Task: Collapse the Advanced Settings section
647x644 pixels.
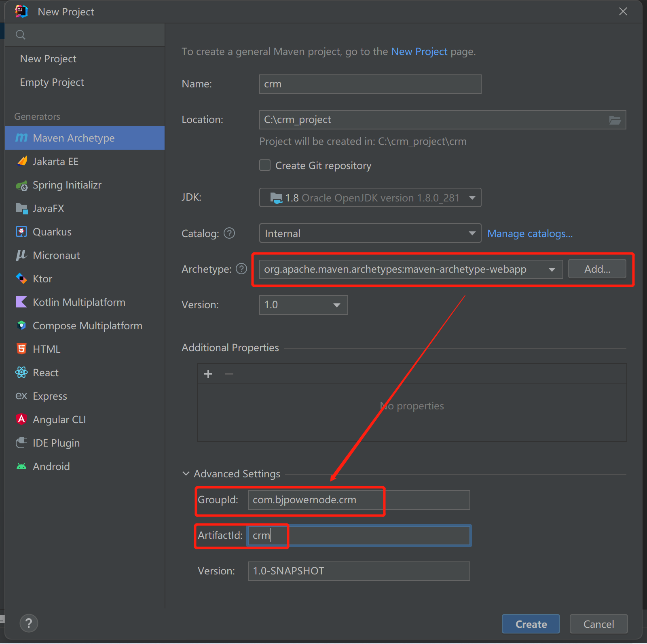Action: (186, 474)
